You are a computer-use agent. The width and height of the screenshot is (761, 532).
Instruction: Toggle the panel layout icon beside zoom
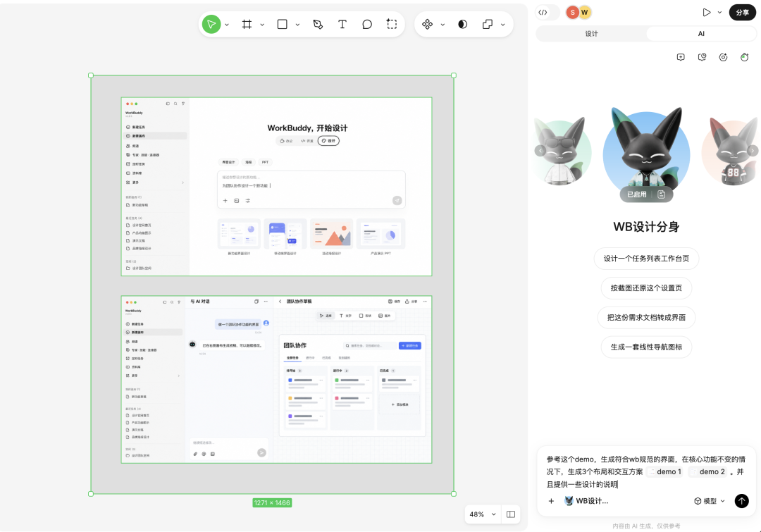pyautogui.click(x=511, y=514)
